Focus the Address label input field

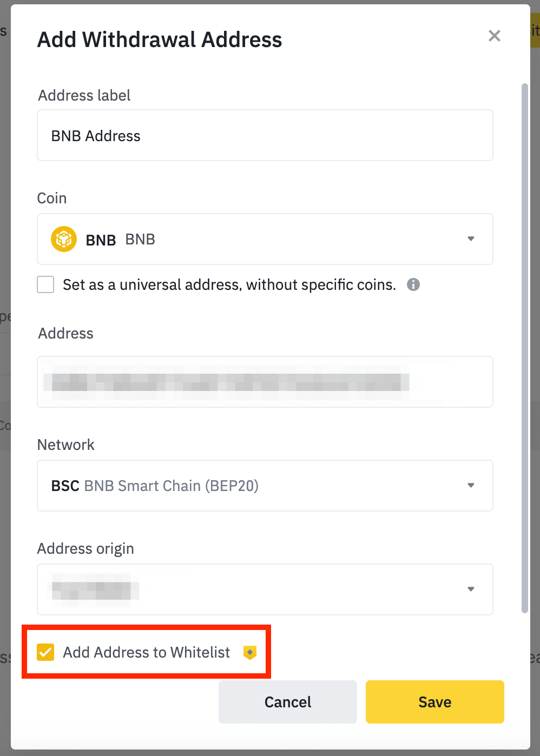click(265, 135)
